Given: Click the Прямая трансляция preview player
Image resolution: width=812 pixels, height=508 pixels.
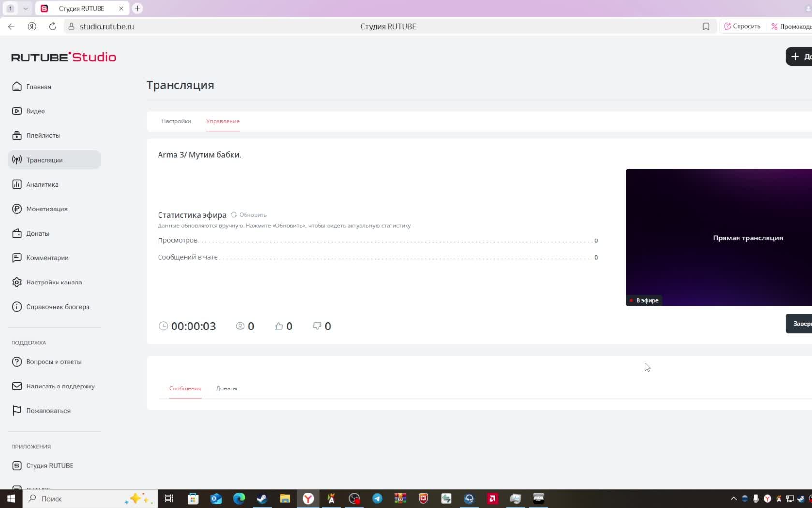Looking at the screenshot, I should tap(719, 238).
